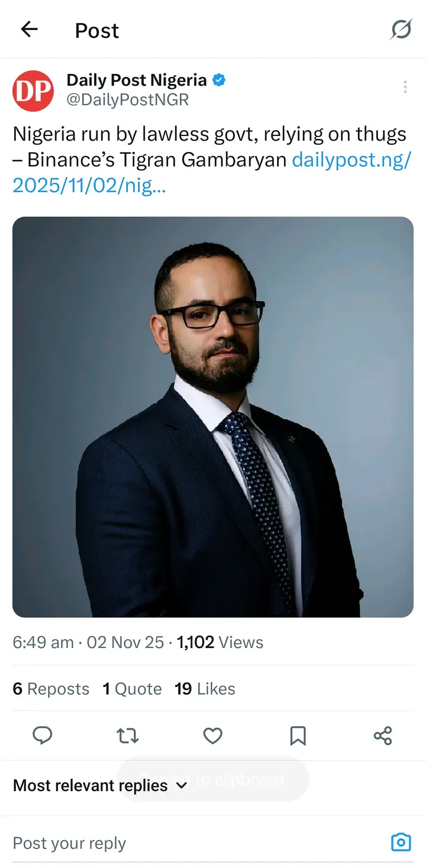Open Grok icon in top bar
Screen dimensions: 426x868
(401, 30)
